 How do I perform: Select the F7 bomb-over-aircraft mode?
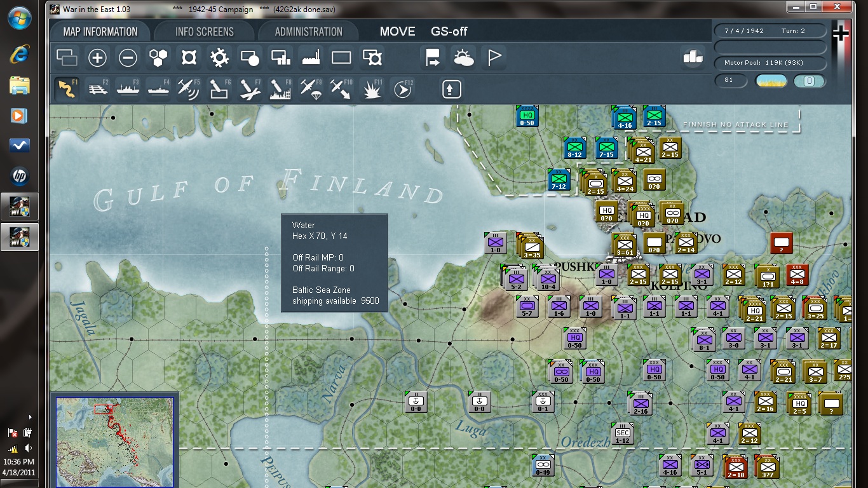[250, 89]
